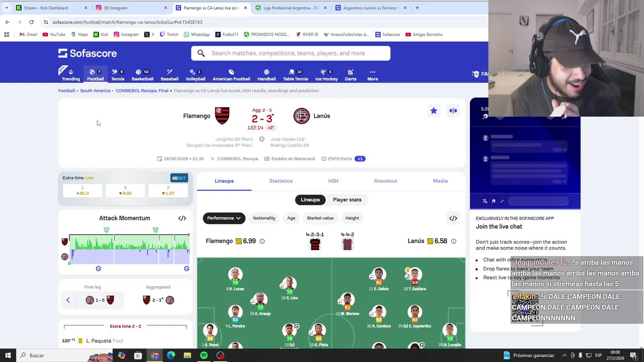This screenshot has height=362, width=644.
Task: Open the American Football category
Action: (x=231, y=75)
